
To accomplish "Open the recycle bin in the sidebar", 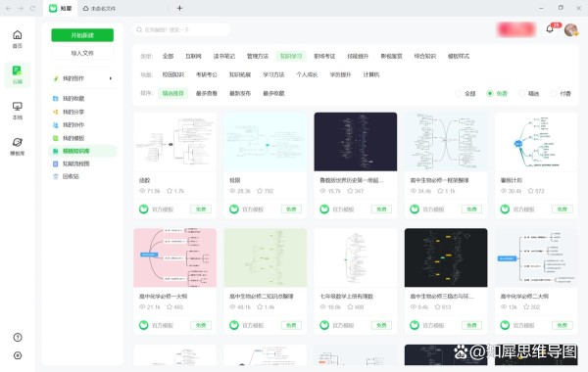I will [x=67, y=176].
